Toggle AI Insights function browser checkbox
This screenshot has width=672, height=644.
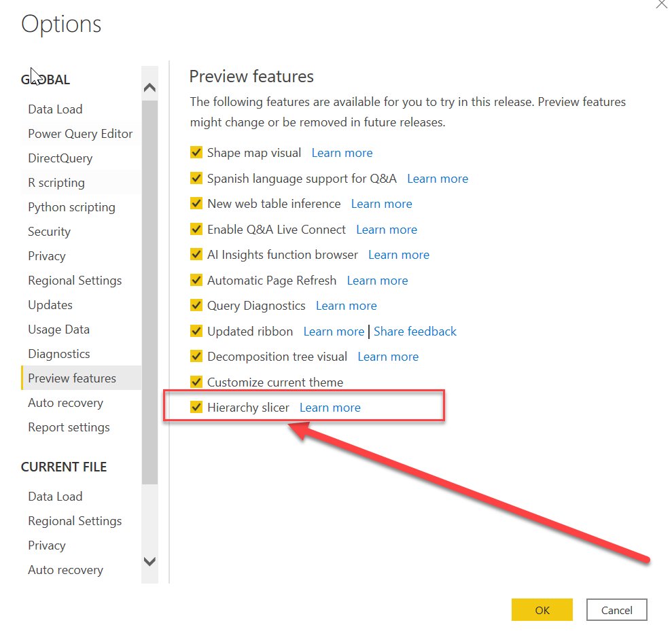tap(196, 254)
